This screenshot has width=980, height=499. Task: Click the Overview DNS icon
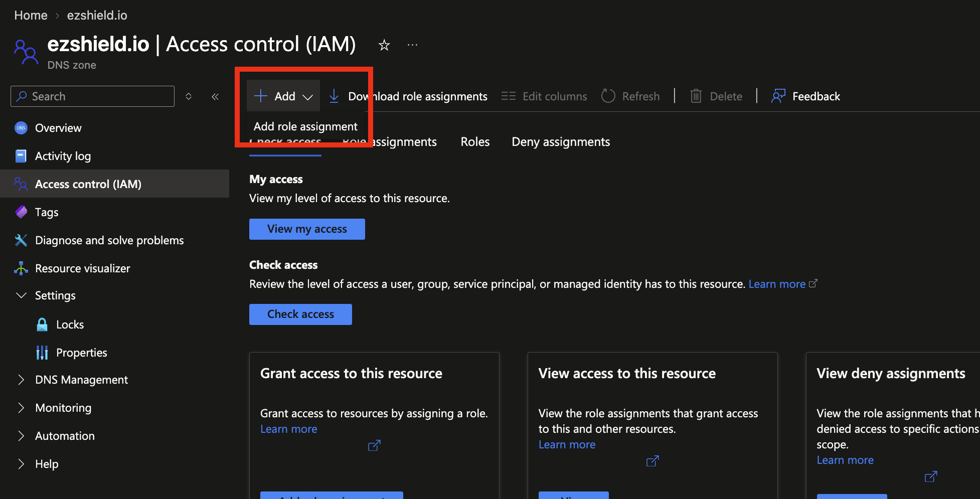[x=21, y=128]
